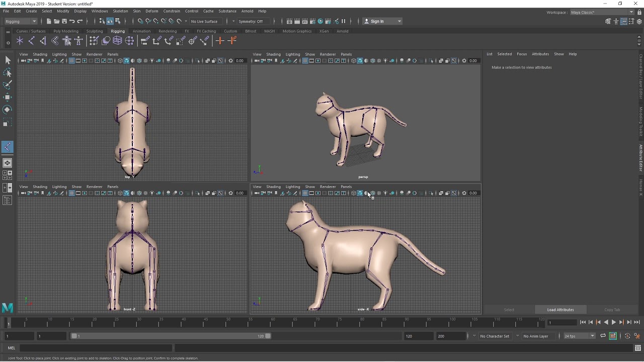Open shelf options gear menu
Screen dimensions: 644x362
click(x=8, y=43)
